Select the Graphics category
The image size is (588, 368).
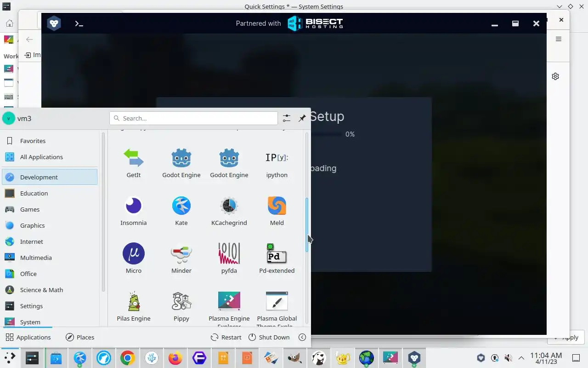50,225
